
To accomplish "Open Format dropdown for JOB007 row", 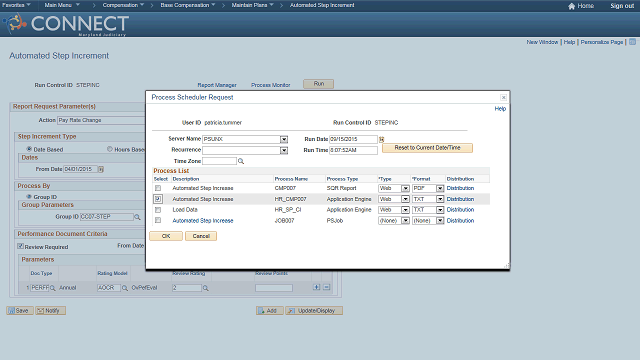I will (x=440, y=220).
